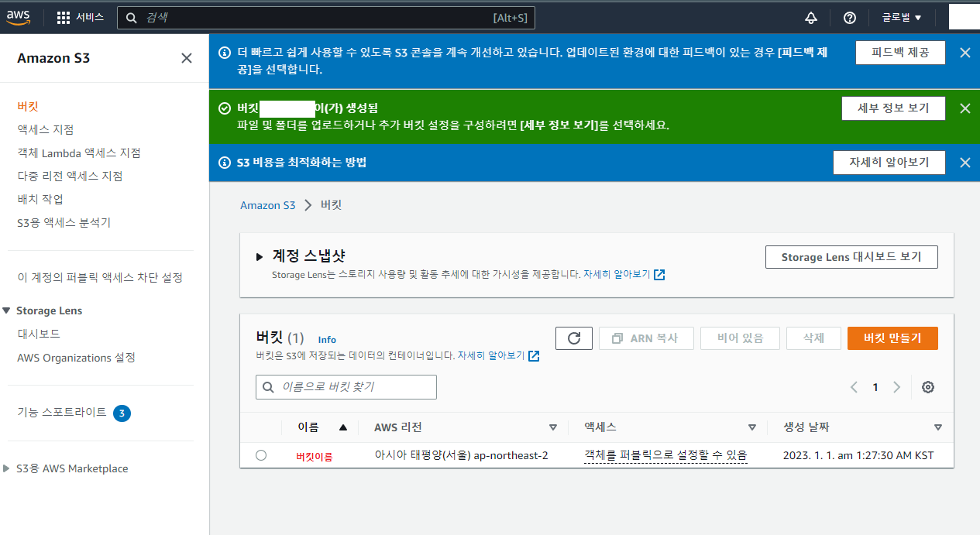Open the 글로벌 region dropdown
The width and height of the screenshot is (980, 535).
click(x=902, y=18)
